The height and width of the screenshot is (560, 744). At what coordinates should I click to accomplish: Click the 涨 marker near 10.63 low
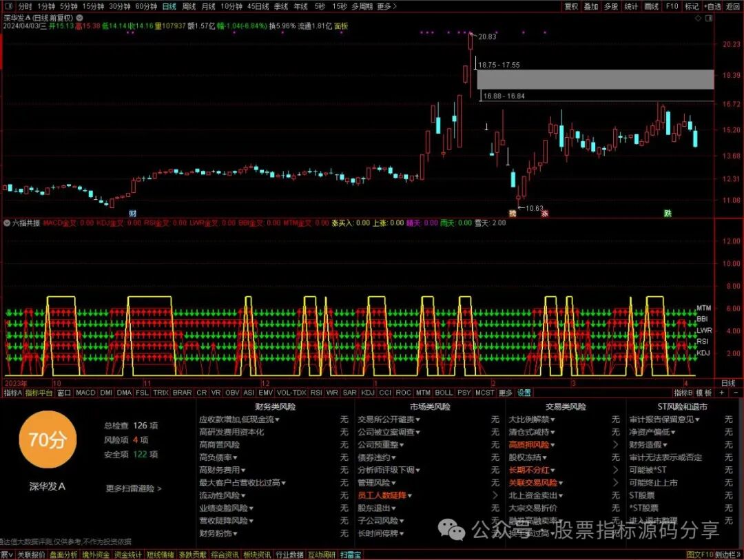[x=545, y=214]
